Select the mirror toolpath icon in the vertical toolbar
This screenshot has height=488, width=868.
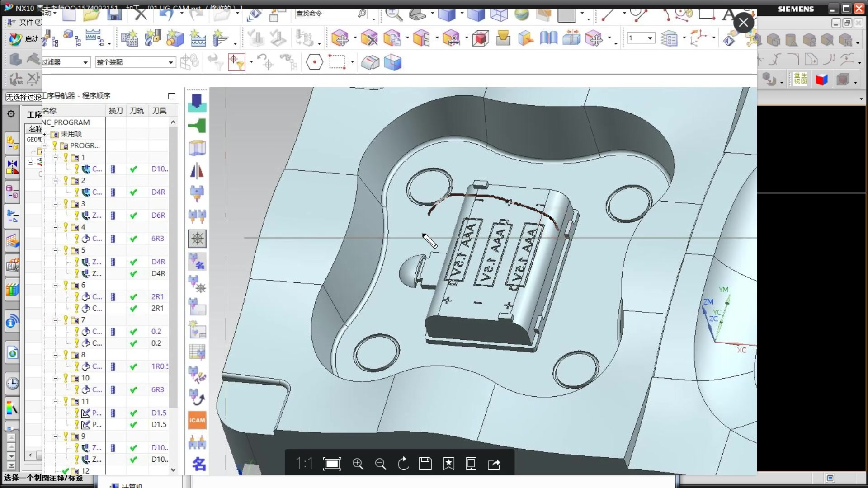click(197, 171)
